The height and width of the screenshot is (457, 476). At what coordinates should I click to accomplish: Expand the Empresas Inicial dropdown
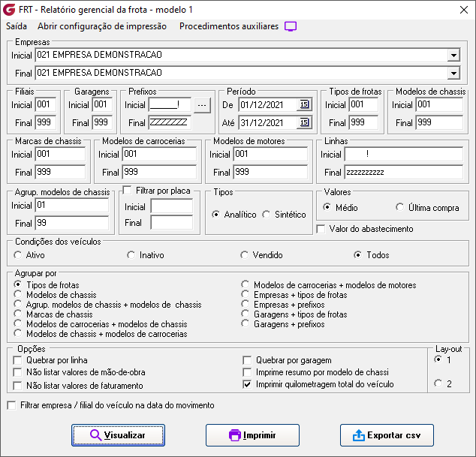point(453,56)
